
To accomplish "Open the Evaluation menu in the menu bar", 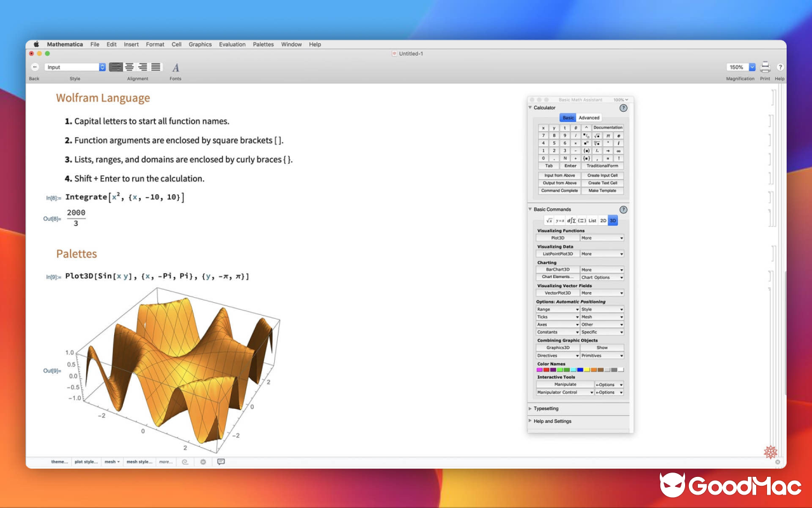I will click(232, 44).
